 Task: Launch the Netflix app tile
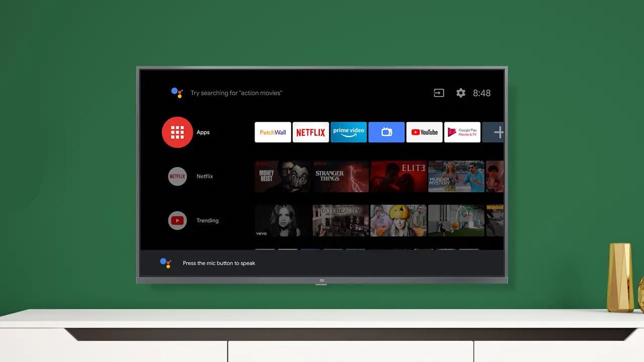coord(310,132)
